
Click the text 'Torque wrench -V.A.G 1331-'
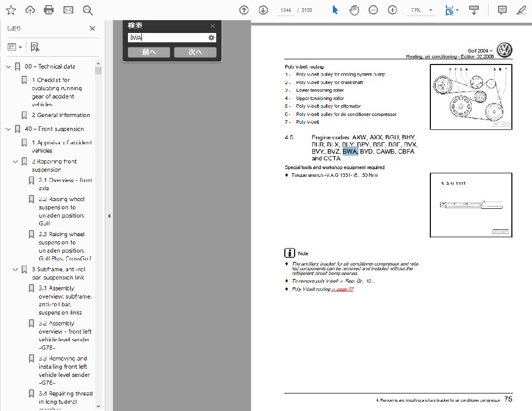321,175
